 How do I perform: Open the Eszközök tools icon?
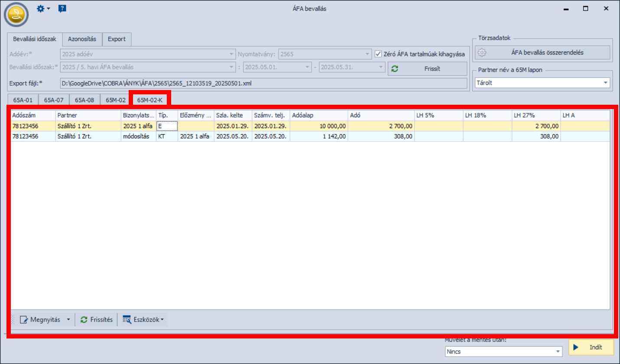click(127, 320)
